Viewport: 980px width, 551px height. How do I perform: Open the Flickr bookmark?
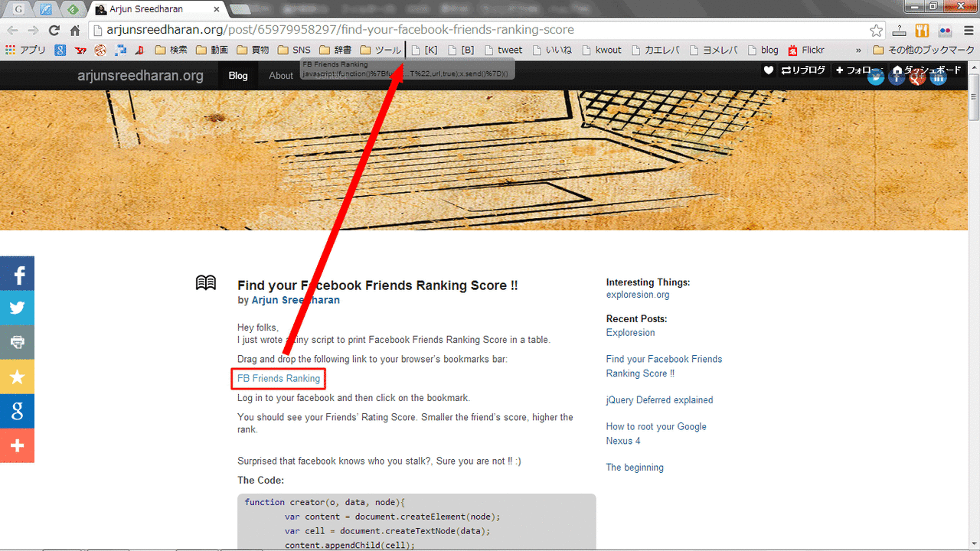pos(805,50)
